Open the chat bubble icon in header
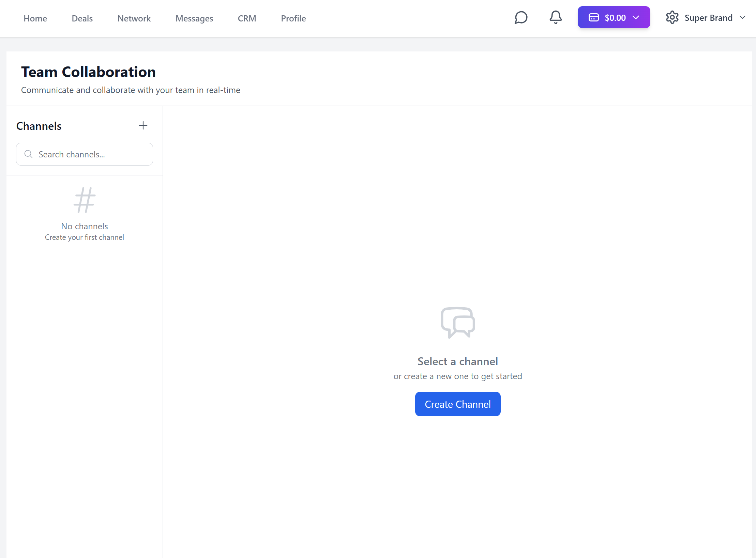The image size is (756, 558). tap(521, 18)
